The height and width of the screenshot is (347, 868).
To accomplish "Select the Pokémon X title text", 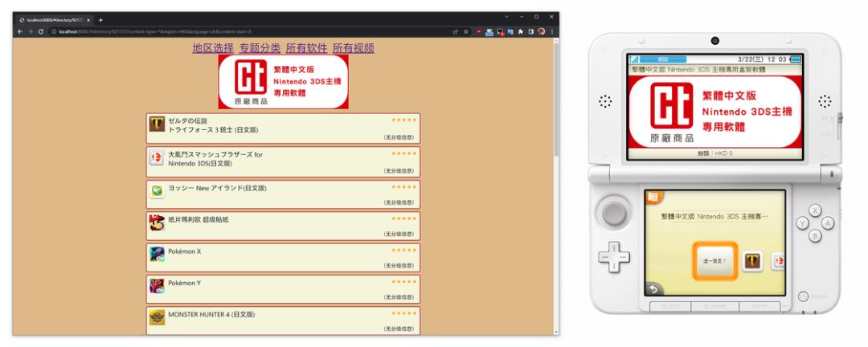I will pyautogui.click(x=184, y=251).
